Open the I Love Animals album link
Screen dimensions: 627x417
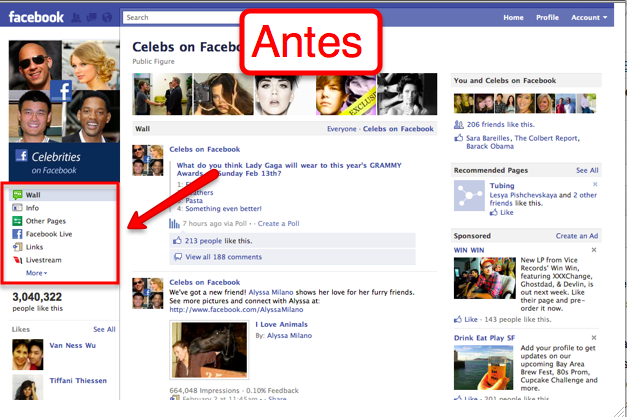282,324
